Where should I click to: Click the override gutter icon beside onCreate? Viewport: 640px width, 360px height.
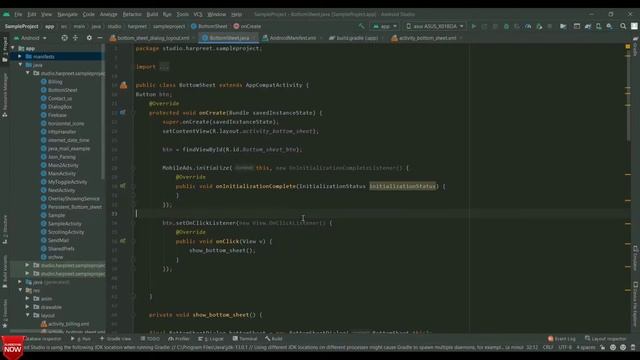pos(122,112)
